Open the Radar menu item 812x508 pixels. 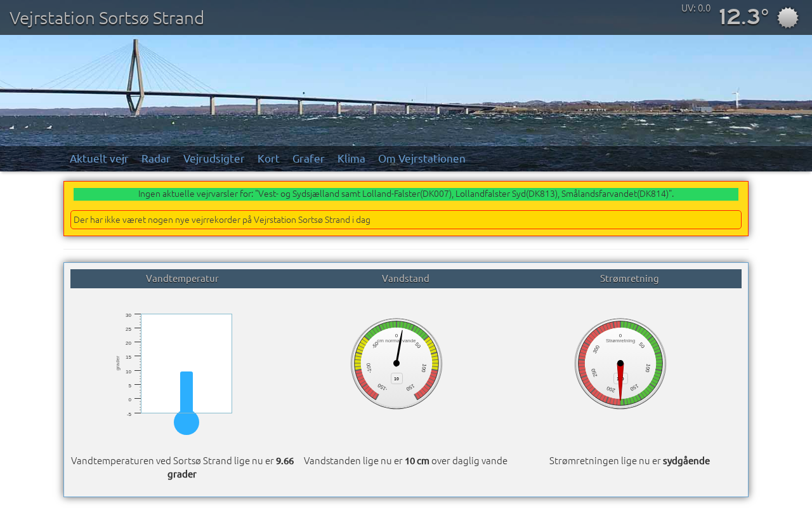click(x=156, y=159)
